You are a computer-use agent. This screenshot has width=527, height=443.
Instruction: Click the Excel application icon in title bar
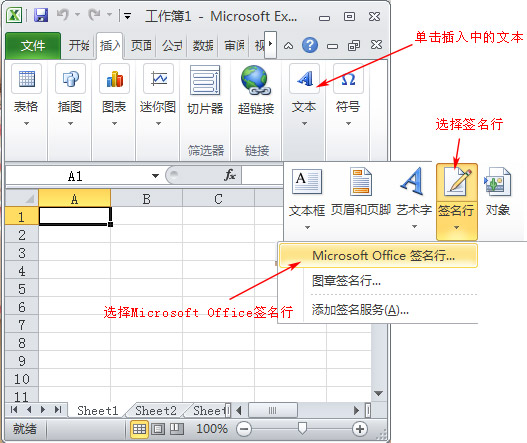[x=14, y=15]
